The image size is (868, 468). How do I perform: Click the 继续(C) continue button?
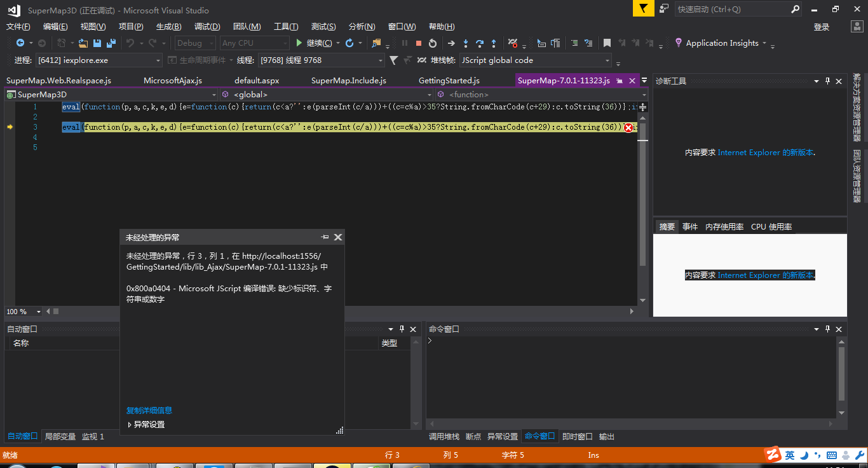[313, 43]
